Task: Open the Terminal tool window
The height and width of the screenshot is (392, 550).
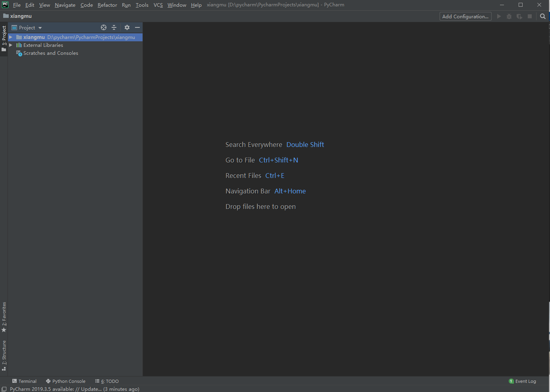Action: coord(24,381)
